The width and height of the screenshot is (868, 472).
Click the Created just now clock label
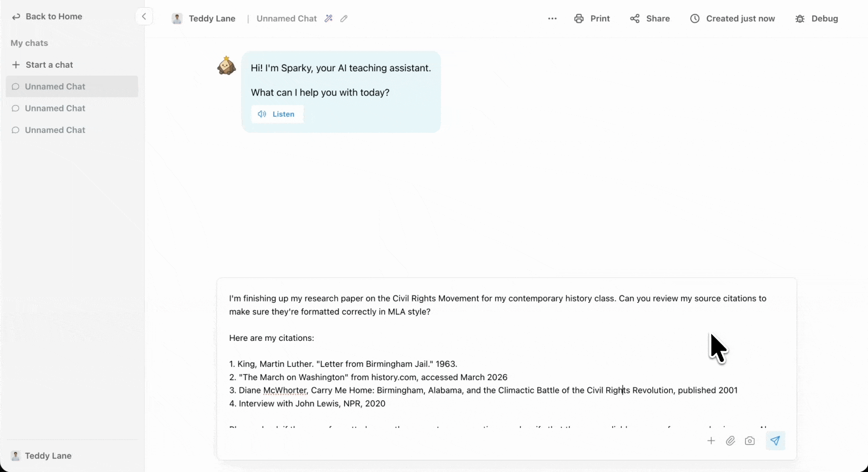tap(732, 18)
